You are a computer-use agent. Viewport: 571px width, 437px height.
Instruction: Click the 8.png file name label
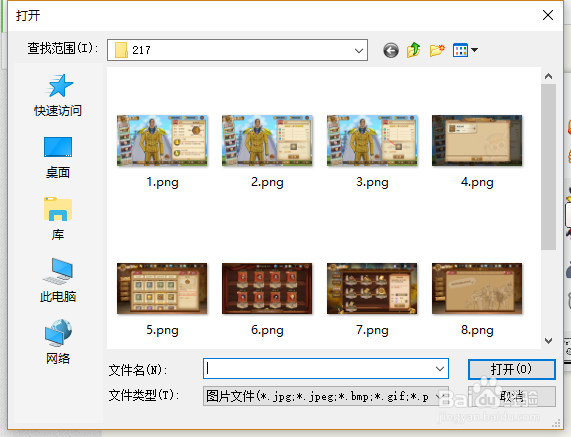tap(477, 330)
